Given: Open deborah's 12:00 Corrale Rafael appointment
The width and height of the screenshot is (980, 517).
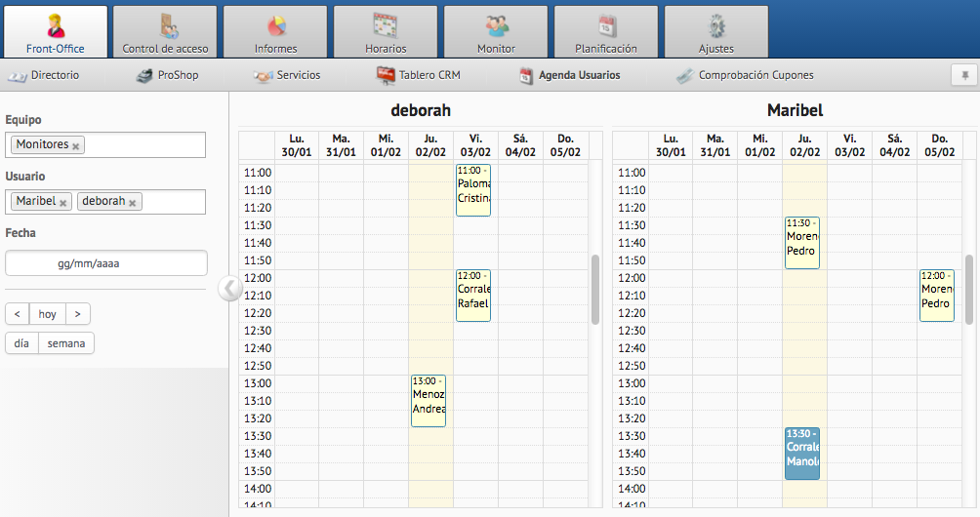Looking at the screenshot, I should click(473, 296).
